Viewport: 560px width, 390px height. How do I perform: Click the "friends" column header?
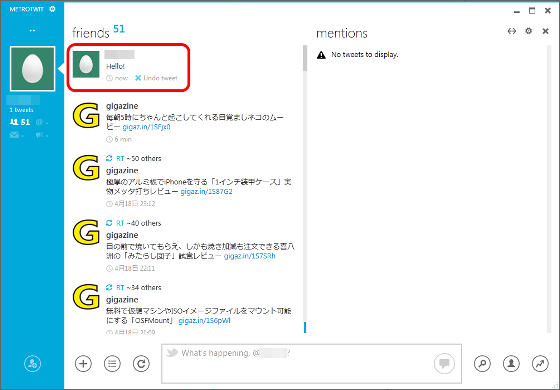(91, 33)
